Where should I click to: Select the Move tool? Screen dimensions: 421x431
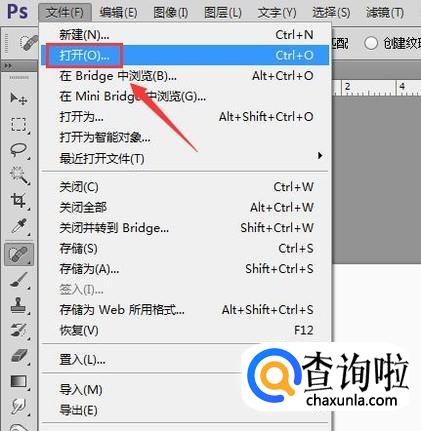coord(18,98)
